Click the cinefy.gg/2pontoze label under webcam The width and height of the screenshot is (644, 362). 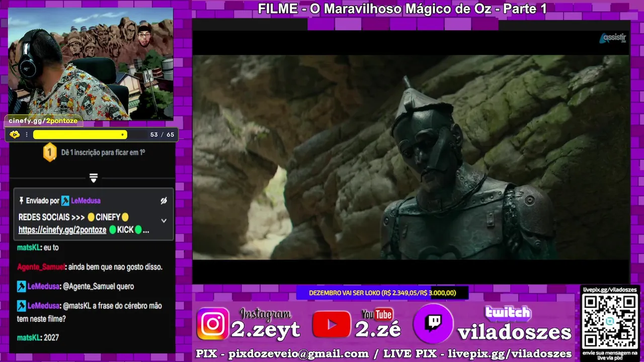pyautogui.click(x=43, y=121)
